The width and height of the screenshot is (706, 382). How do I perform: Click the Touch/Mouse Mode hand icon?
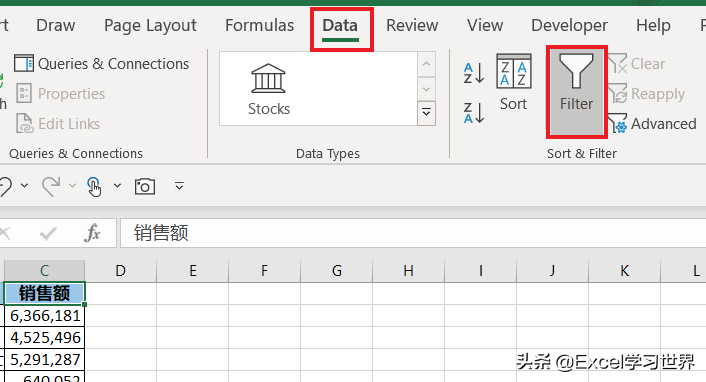pyautogui.click(x=94, y=186)
